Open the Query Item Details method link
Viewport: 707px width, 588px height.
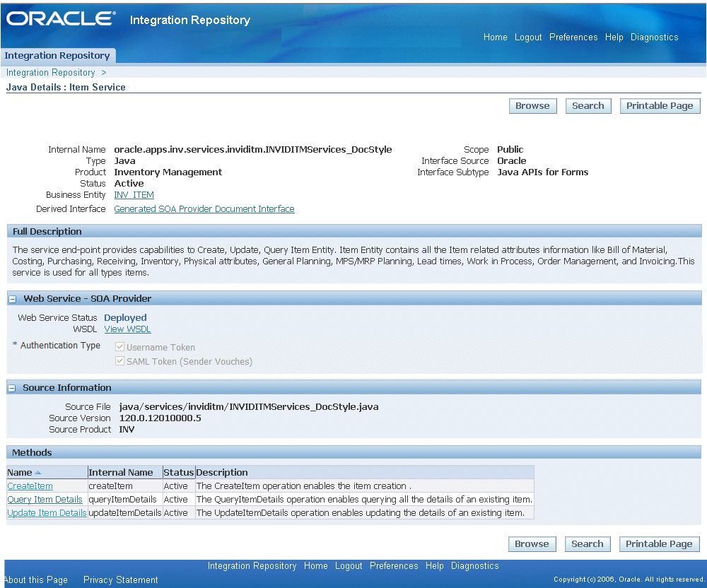(x=45, y=500)
